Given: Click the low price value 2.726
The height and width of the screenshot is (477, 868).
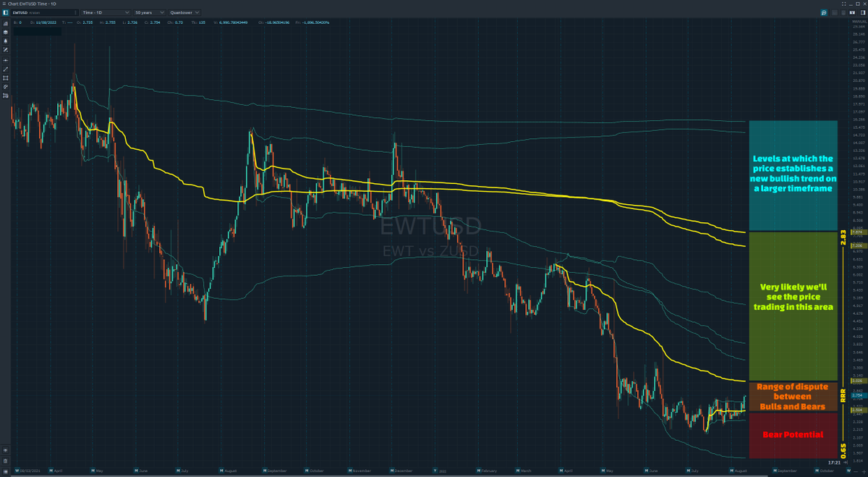Looking at the screenshot, I should 132,22.
